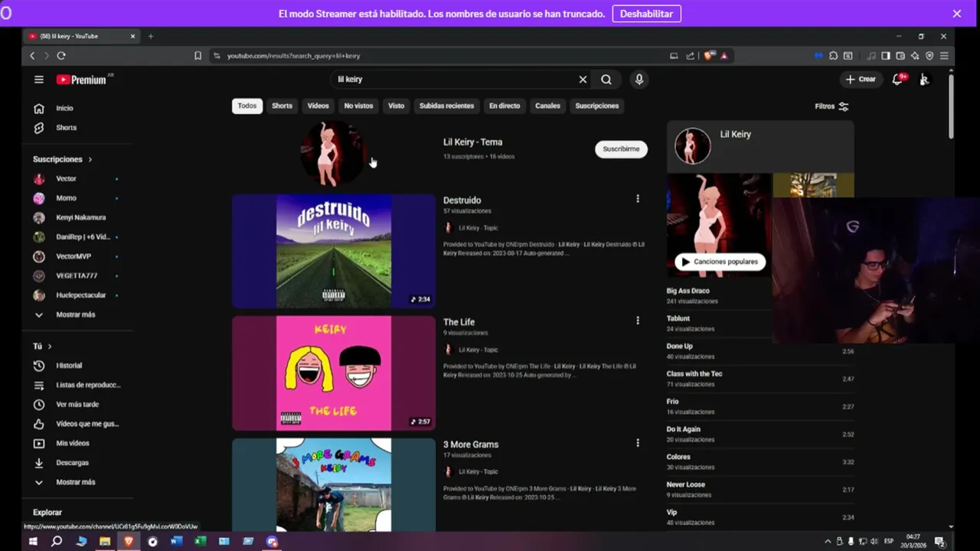Select the Shorts filter chip
This screenshot has width=980, height=551.
282,106
